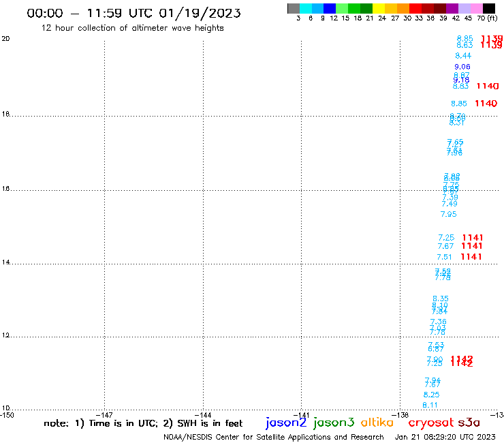
Task: Click the note about UTC time and SWH
Action: 143,423
